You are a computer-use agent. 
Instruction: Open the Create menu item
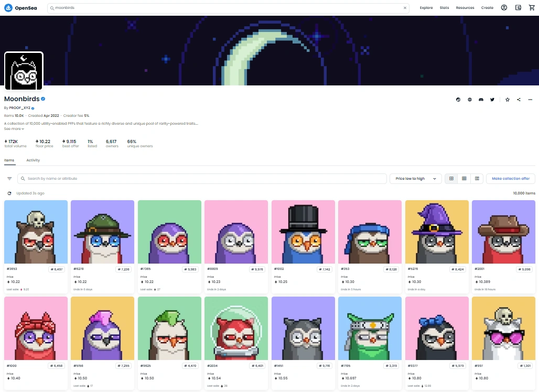(487, 7)
